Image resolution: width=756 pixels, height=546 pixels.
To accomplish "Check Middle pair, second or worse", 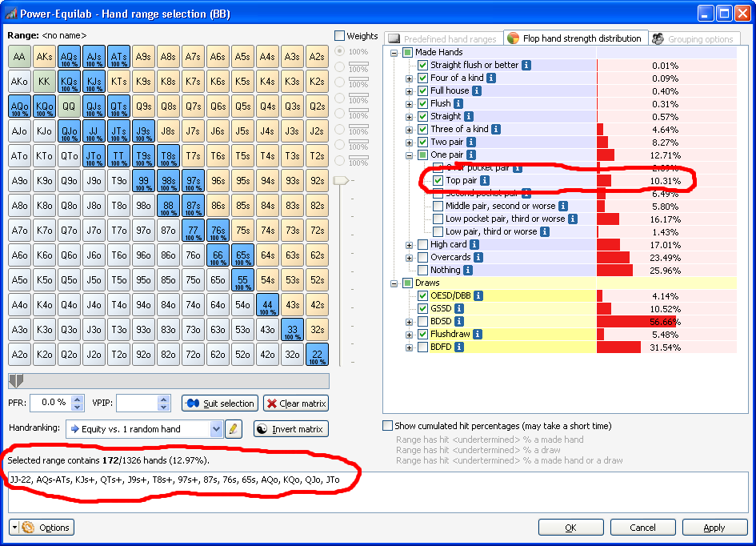I will click(x=438, y=206).
